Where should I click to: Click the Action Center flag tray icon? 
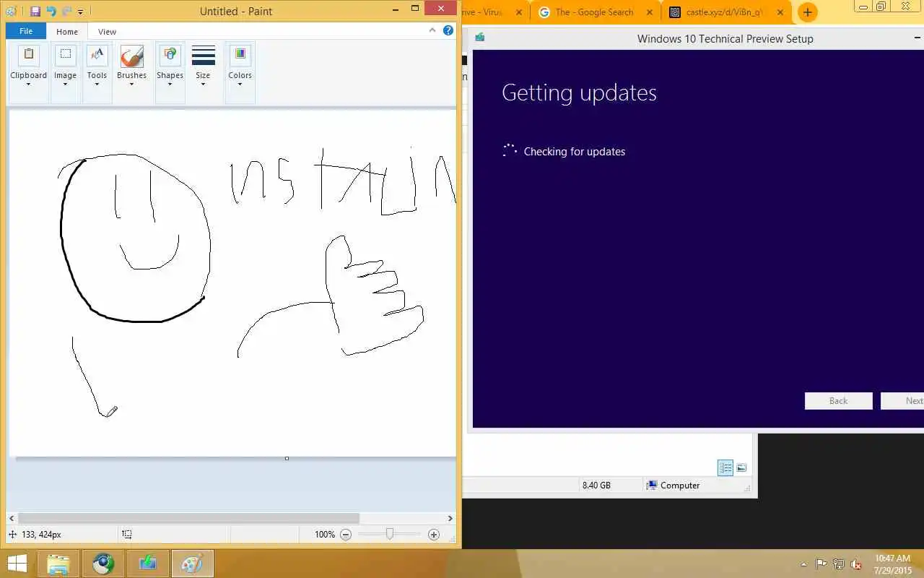coord(821,564)
